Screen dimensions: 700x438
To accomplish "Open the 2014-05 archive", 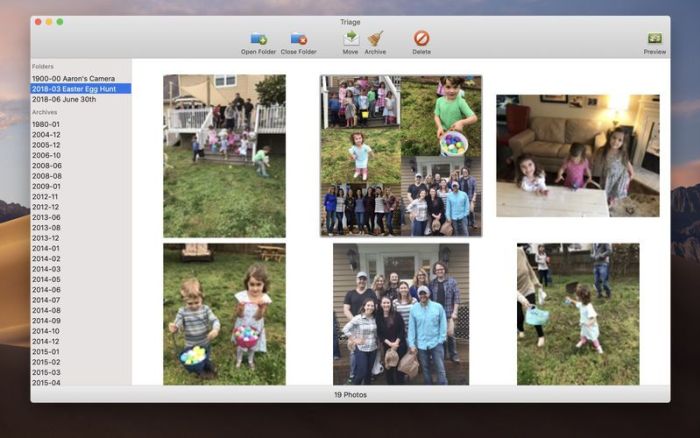I will coord(81,279).
